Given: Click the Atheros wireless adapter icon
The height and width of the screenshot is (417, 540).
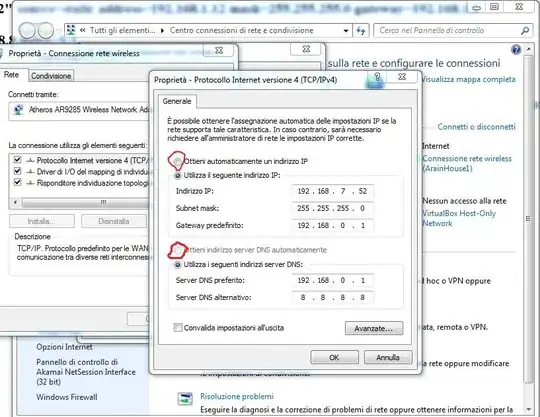Looking at the screenshot, I should tap(18, 110).
